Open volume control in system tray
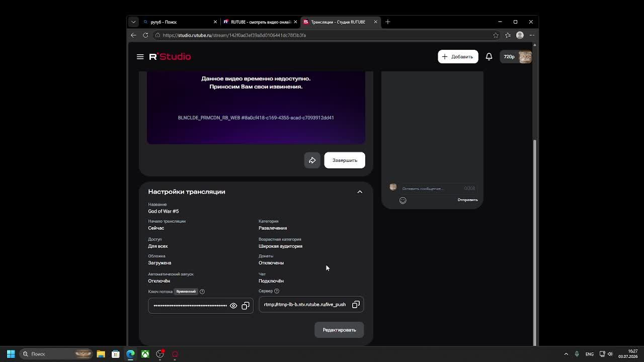The height and width of the screenshot is (362, 644). (x=610, y=354)
